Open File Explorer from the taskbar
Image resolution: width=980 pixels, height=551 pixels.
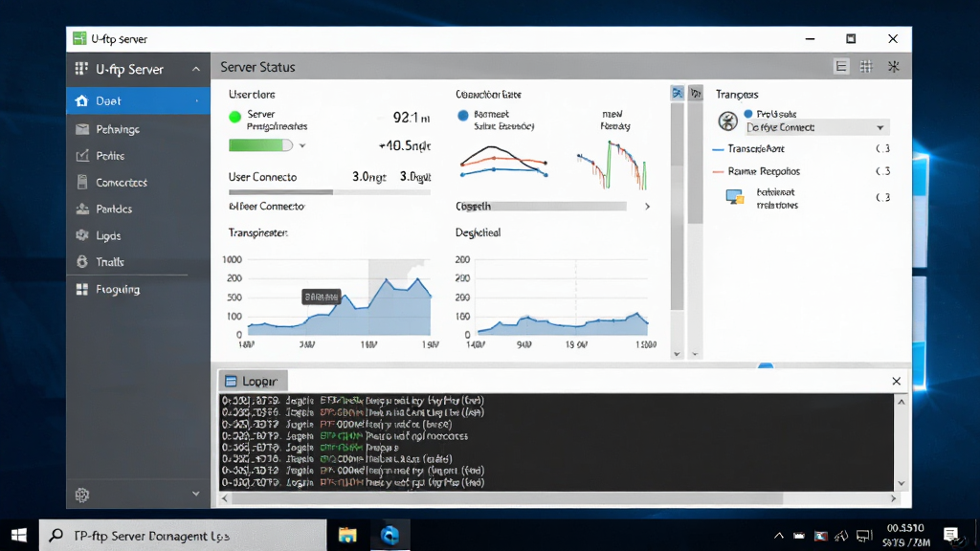(x=347, y=536)
